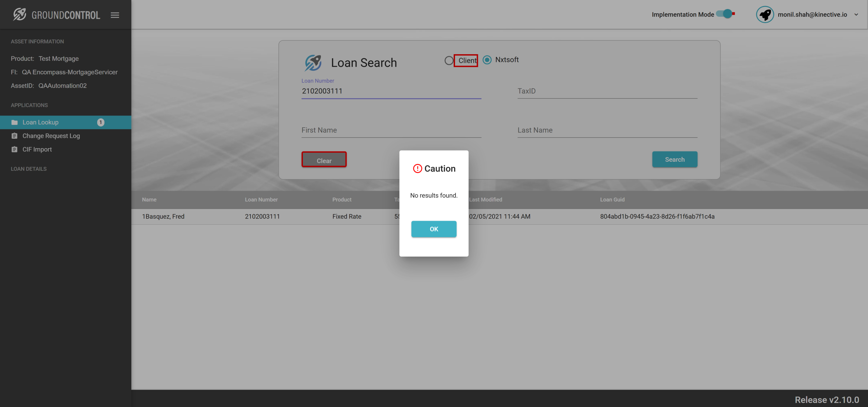Click the red Caution warning icon
The image size is (868, 407).
click(417, 168)
